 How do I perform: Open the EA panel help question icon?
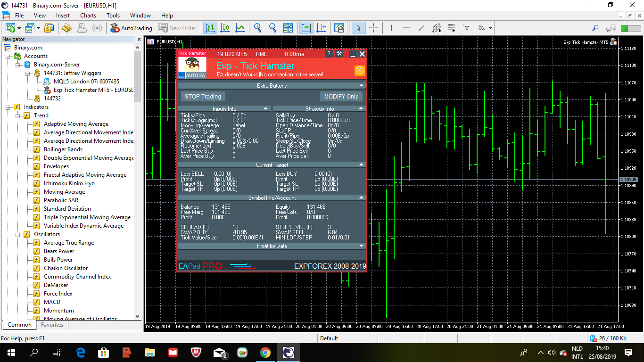point(329,54)
